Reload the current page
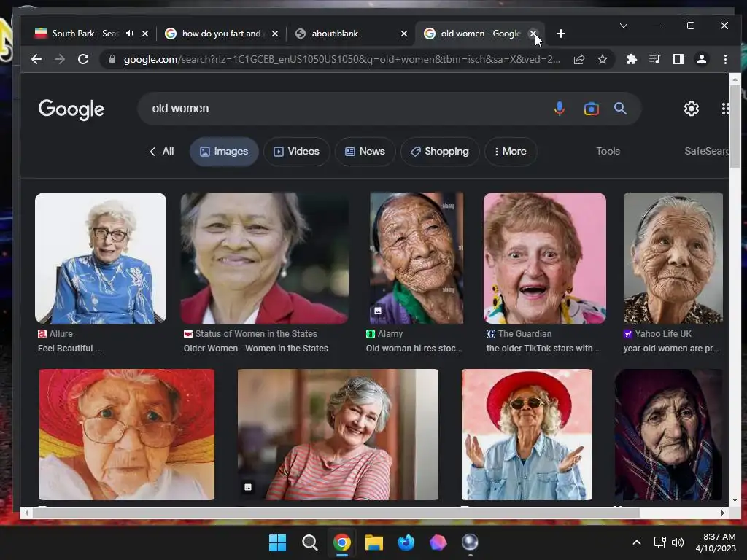The height and width of the screenshot is (560, 747). [x=83, y=59]
